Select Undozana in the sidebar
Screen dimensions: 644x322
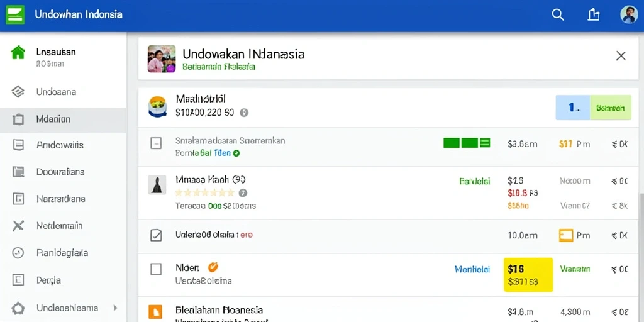point(56,92)
